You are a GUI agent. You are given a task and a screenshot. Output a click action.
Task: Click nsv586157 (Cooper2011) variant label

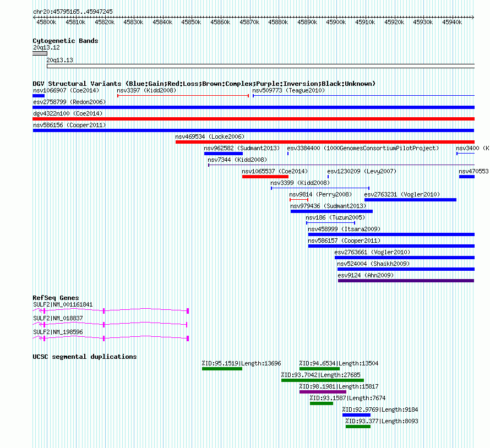point(344,241)
